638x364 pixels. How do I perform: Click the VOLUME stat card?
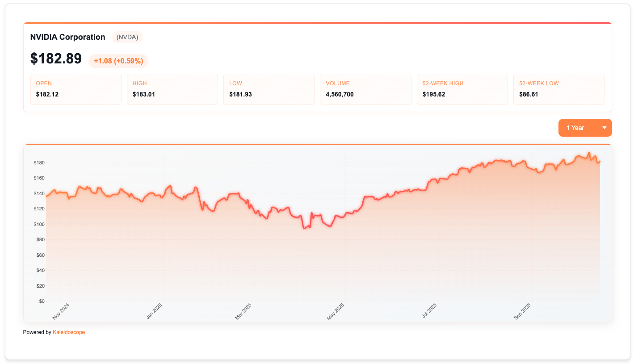click(x=365, y=89)
